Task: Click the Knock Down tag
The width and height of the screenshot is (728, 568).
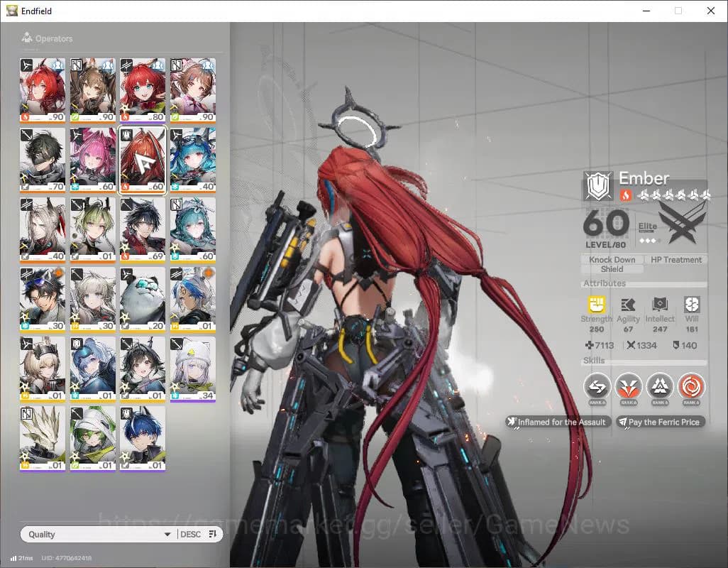Action: click(x=612, y=260)
